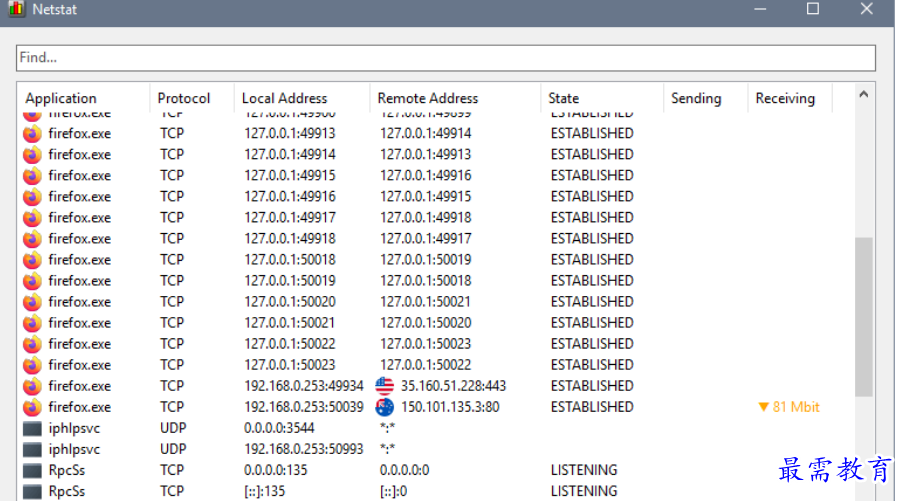
Task: Select local address 192.168.0.253:50993
Action: [x=304, y=449]
